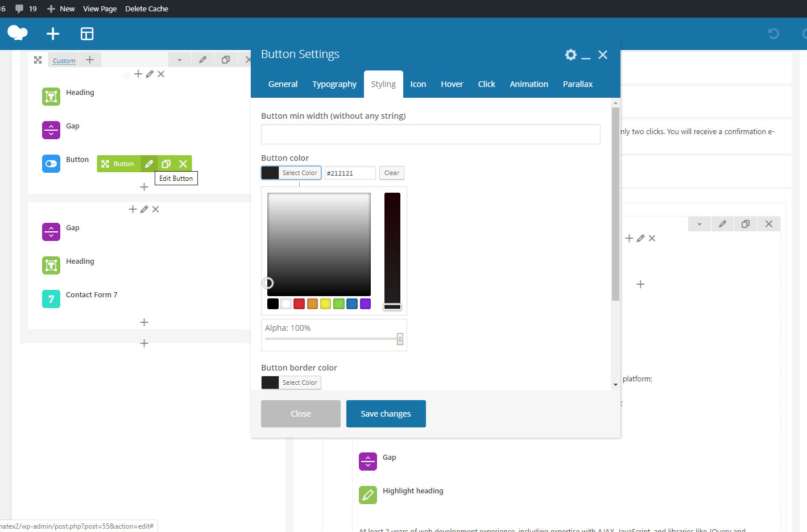This screenshot has height=532, width=807.
Task: Click the Button min width input field
Action: 431,134
